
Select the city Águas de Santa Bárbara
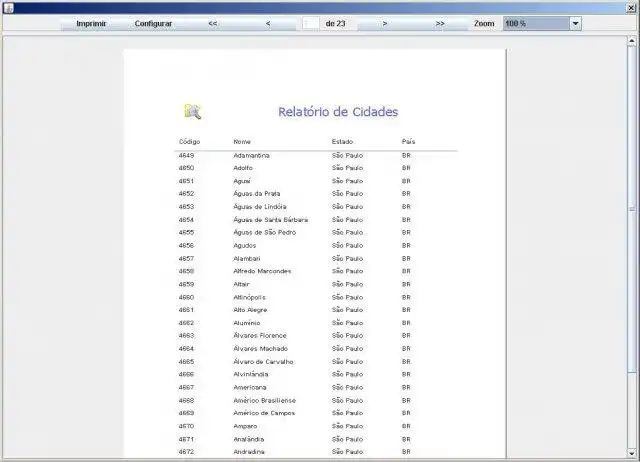pyautogui.click(x=271, y=220)
